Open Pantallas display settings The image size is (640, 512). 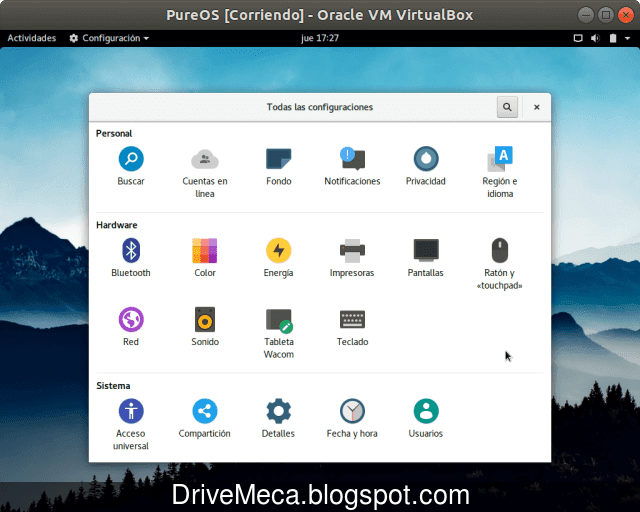[426, 258]
